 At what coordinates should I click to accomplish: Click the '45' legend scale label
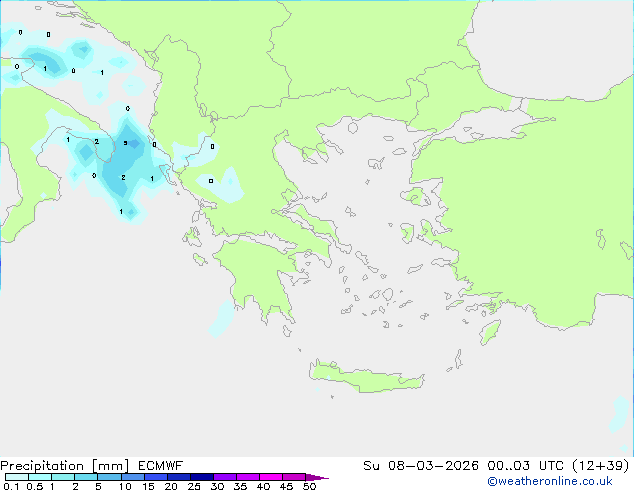[286, 486]
